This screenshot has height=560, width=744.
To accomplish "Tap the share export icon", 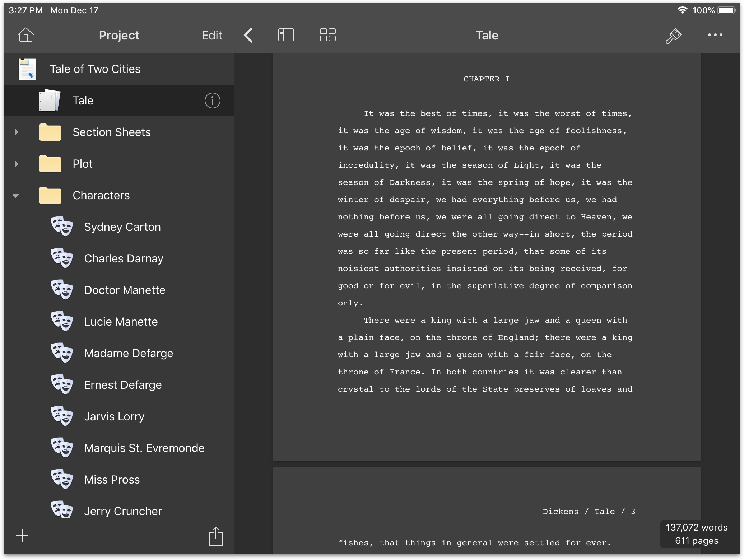I will [216, 536].
